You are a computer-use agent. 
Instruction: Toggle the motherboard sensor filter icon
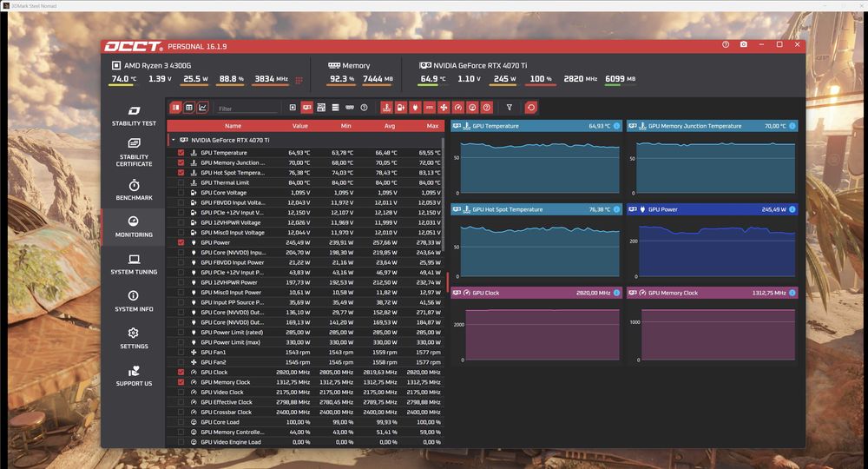click(321, 108)
